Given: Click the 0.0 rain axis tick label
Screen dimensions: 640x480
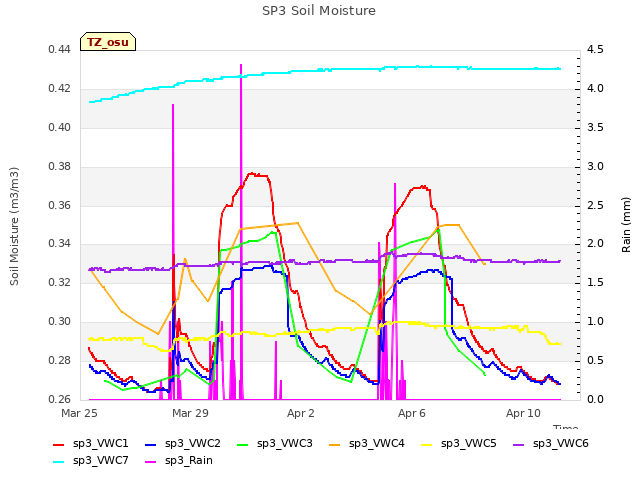Looking at the screenshot, I should pyautogui.click(x=595, y=399).
